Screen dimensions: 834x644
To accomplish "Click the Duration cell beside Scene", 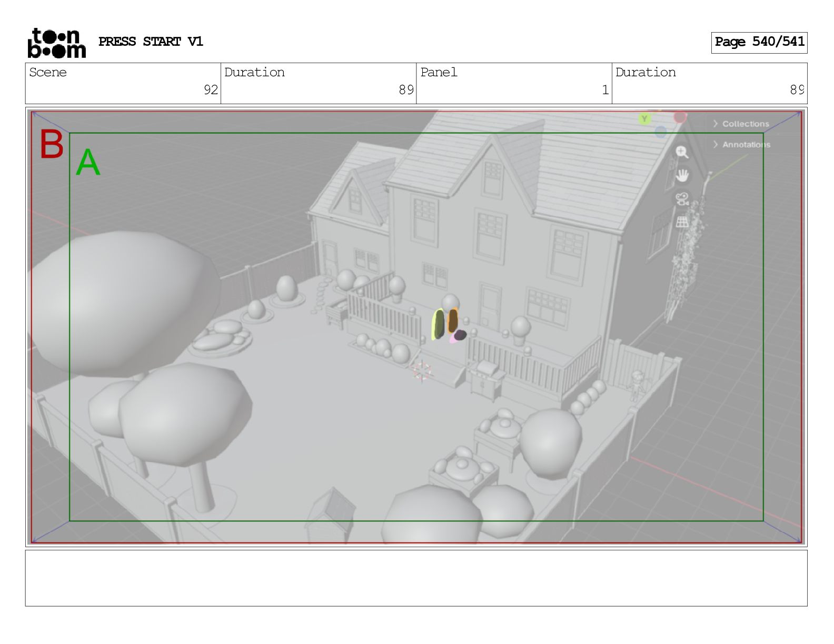I will click(x=319, y=83).
